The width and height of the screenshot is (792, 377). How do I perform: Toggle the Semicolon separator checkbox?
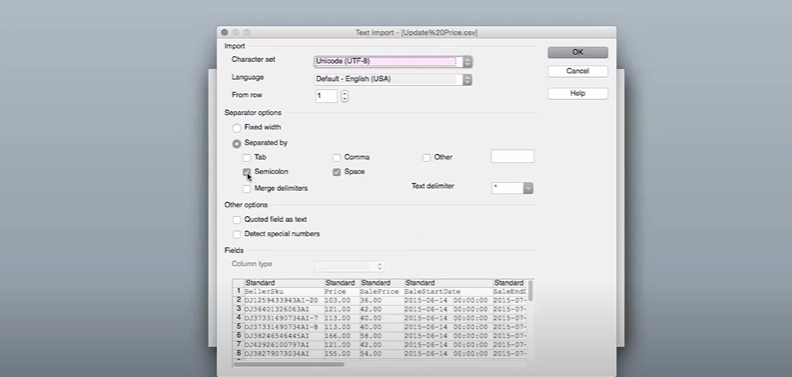click(x=246, y=172)
